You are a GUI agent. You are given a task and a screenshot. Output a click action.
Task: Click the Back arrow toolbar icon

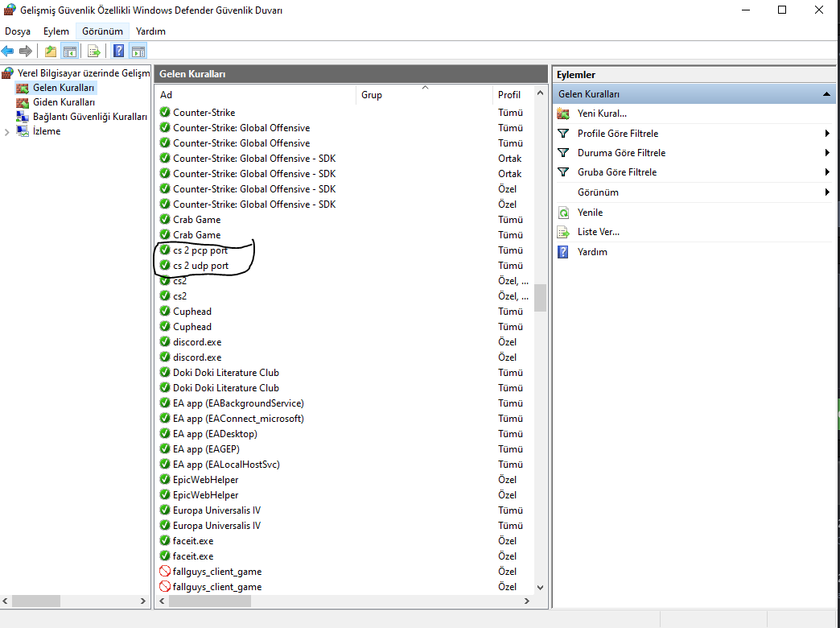(x=7, y=52)
